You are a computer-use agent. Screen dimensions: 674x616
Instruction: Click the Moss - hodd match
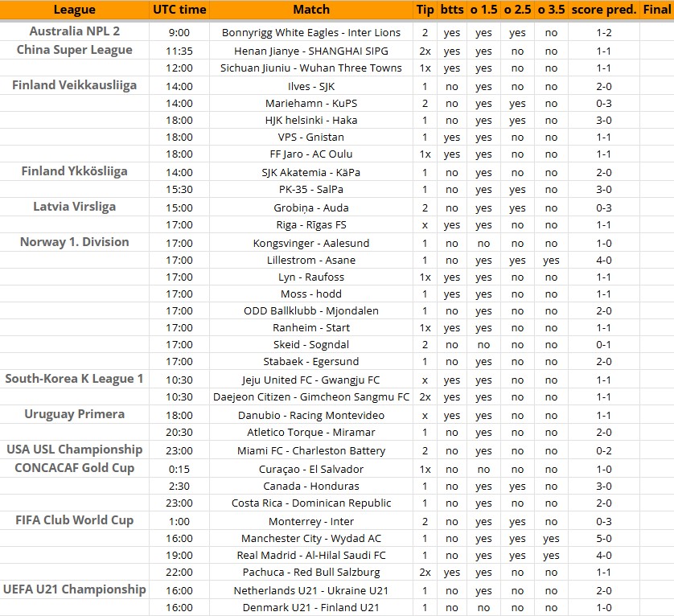[x=311, y=294]
